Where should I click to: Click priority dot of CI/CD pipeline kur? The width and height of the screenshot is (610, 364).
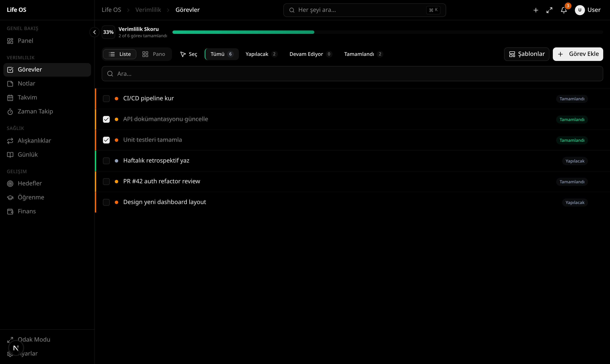click(117, 99)
